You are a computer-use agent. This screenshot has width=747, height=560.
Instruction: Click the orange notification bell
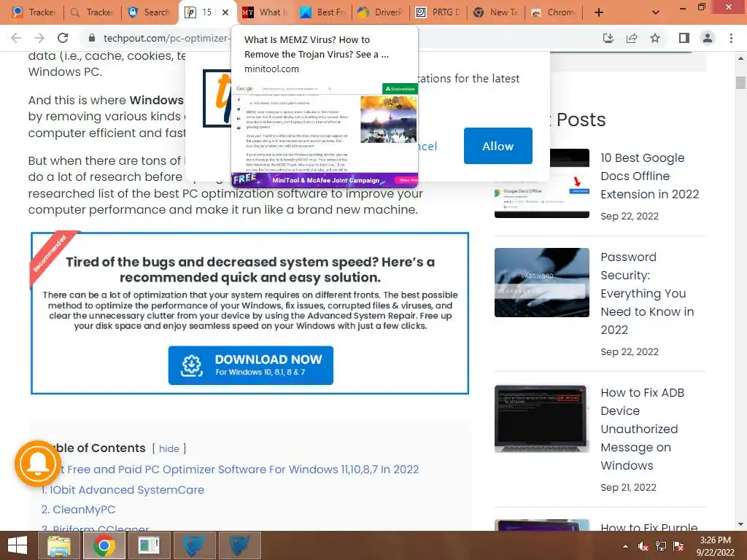click(38, 463)
